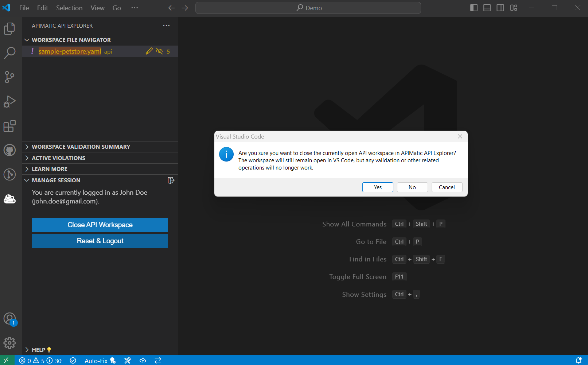Open the Source Control view
The height and width of the screenshot is (365, 588).
(x=9, y=77)
